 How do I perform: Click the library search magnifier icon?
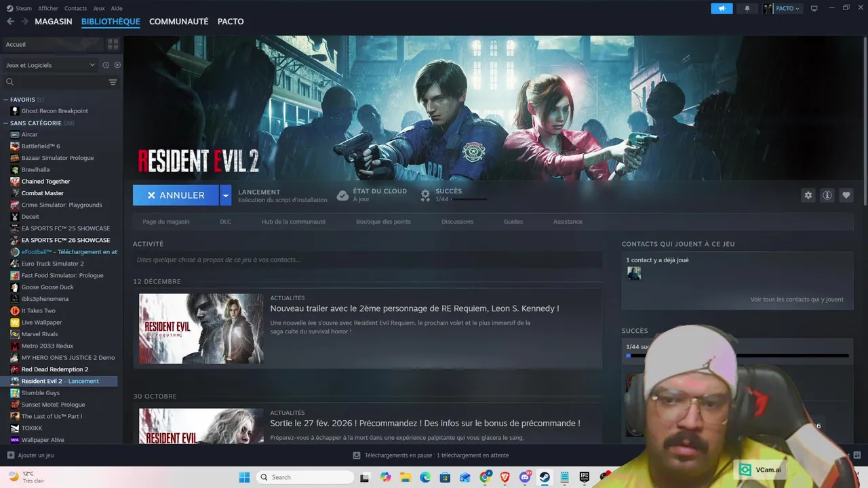(x=10, y=82)
